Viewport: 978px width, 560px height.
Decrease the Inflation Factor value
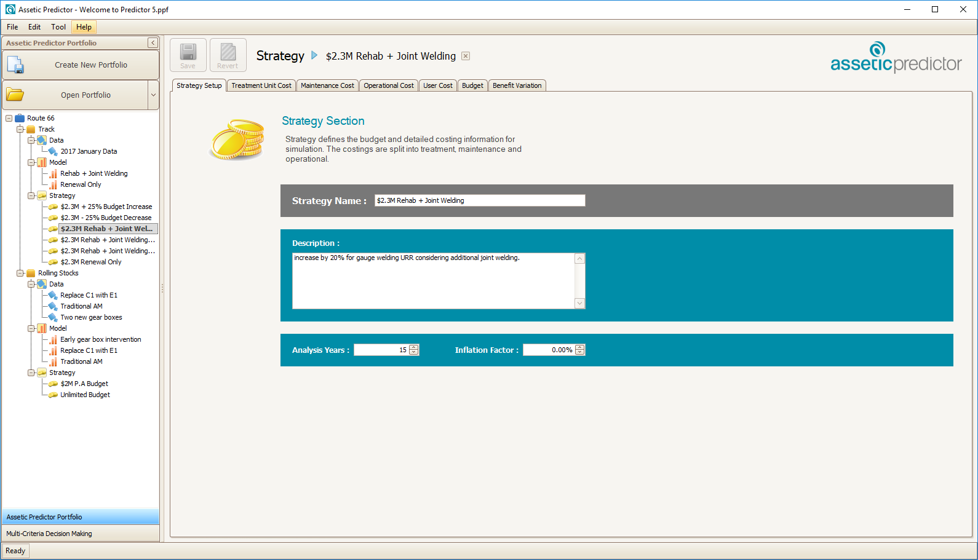click(580, 352)
